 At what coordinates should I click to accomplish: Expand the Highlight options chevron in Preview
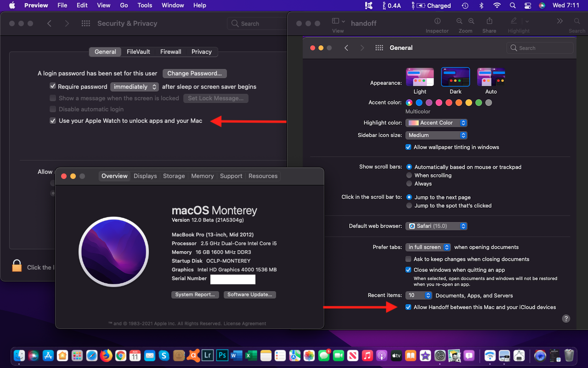point(527,21)
